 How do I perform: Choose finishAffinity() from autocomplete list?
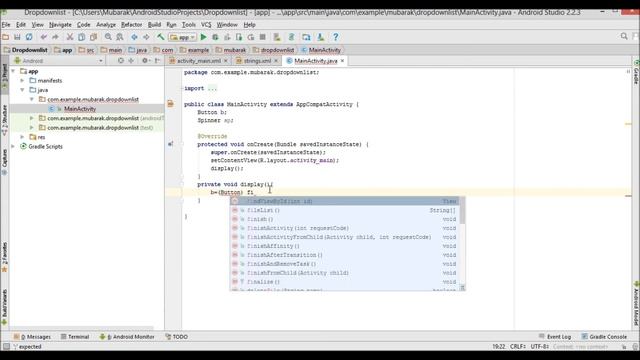[x=345, y=246]
